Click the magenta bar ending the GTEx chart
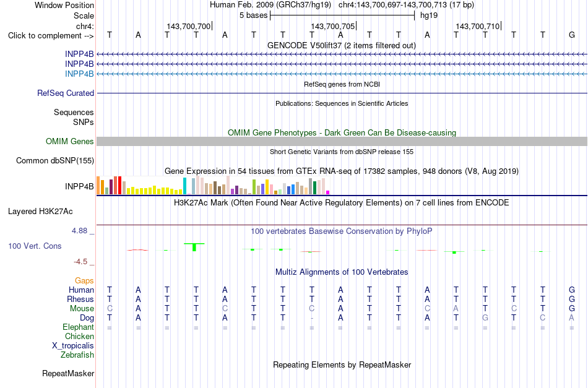 (x=328, y=192)
